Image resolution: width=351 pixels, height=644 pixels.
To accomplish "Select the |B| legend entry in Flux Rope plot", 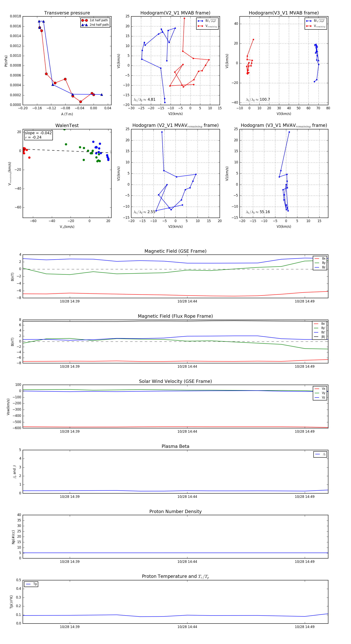I will pos(320,337).
